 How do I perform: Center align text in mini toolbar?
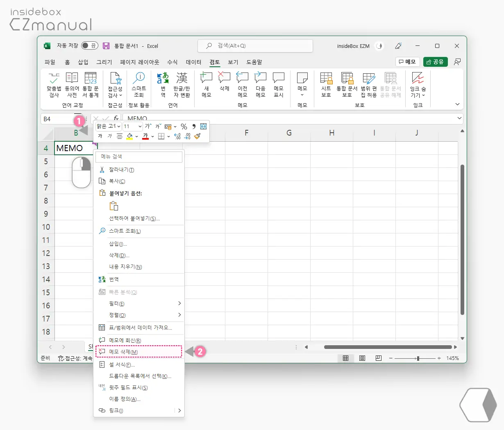(x=120, y=136)
